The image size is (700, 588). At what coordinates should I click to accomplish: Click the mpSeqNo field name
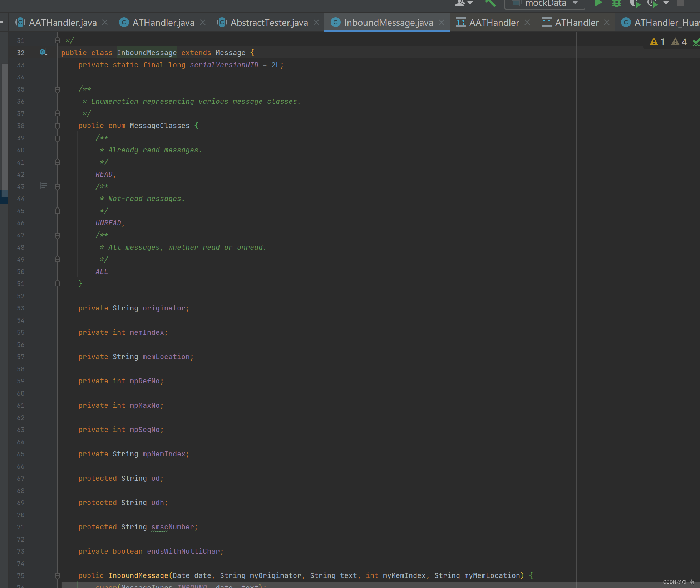[x=145, y=430]
